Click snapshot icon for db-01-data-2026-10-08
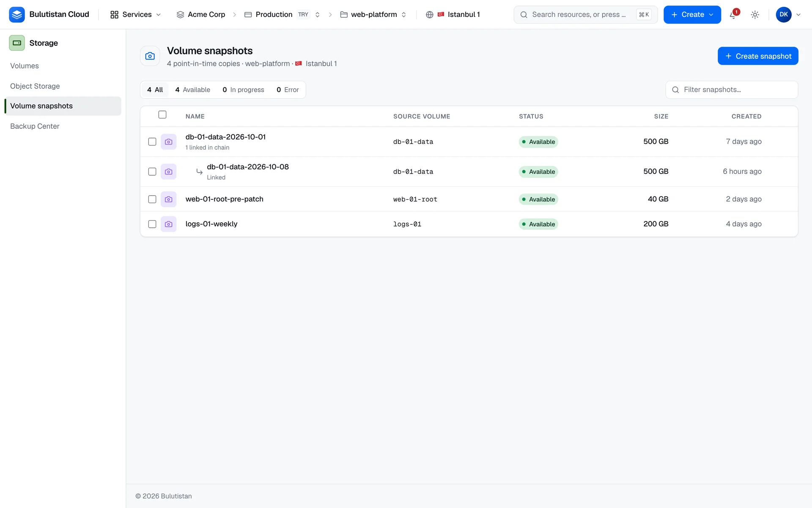Screen dimensions: 812x508 click(x=168, y=171)
